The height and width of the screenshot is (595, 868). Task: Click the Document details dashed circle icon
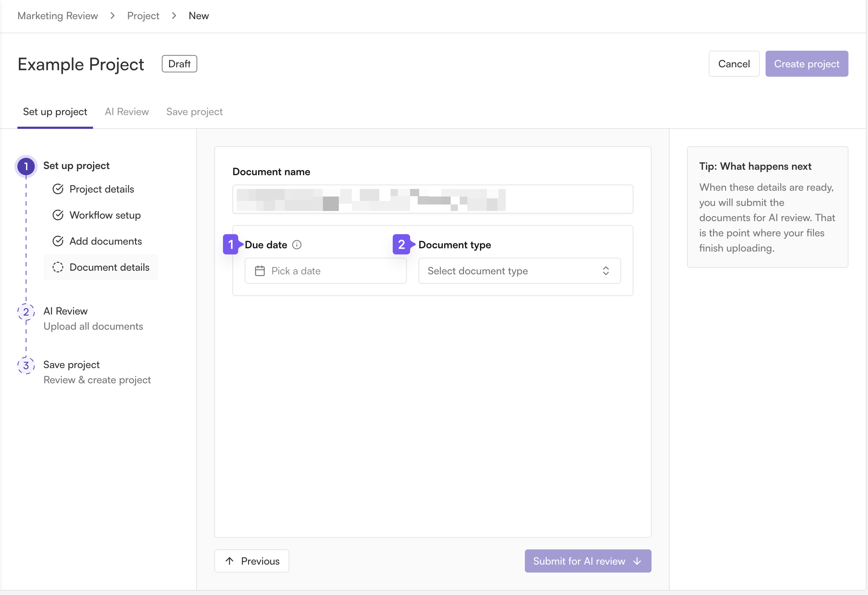pos(58,267)
